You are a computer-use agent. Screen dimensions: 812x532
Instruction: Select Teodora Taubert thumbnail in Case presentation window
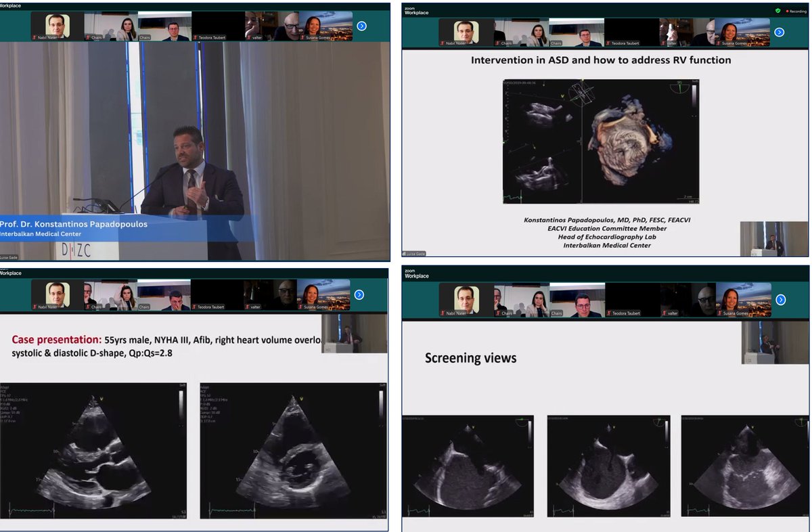pyautogui.click(x=218, y=295)
